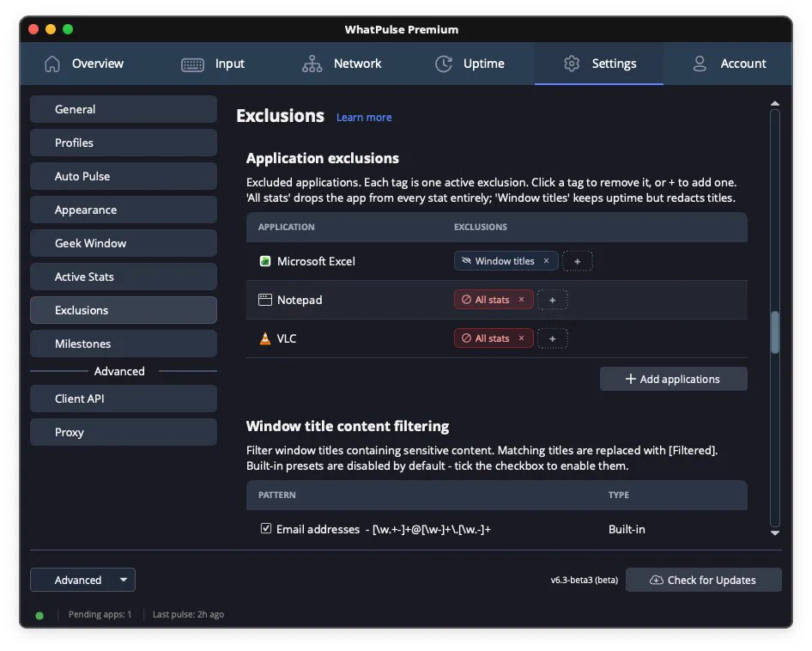This screenshot has height=651, width=812.
Task: Click the Overview home icon
Action: coord(52,64)
